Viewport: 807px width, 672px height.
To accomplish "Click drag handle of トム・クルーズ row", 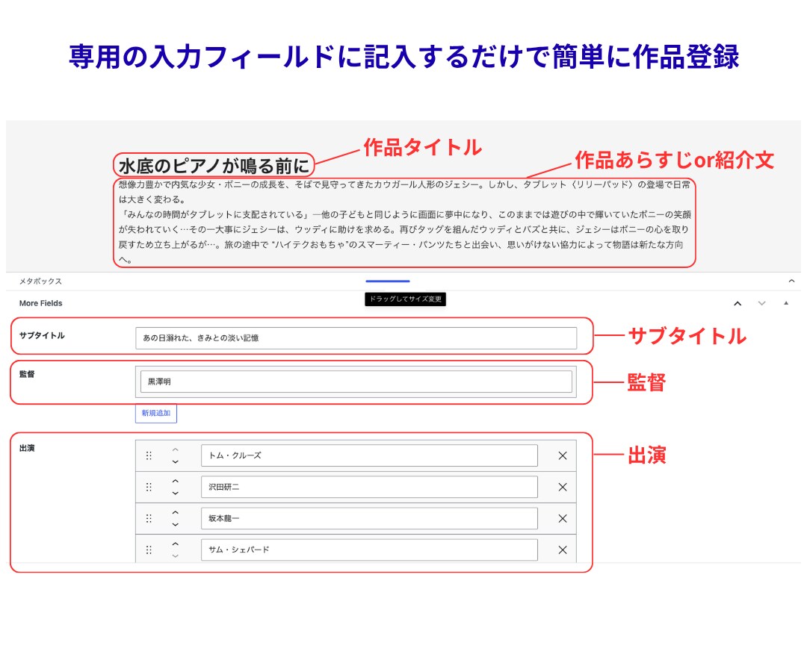I will pos(149,455).
